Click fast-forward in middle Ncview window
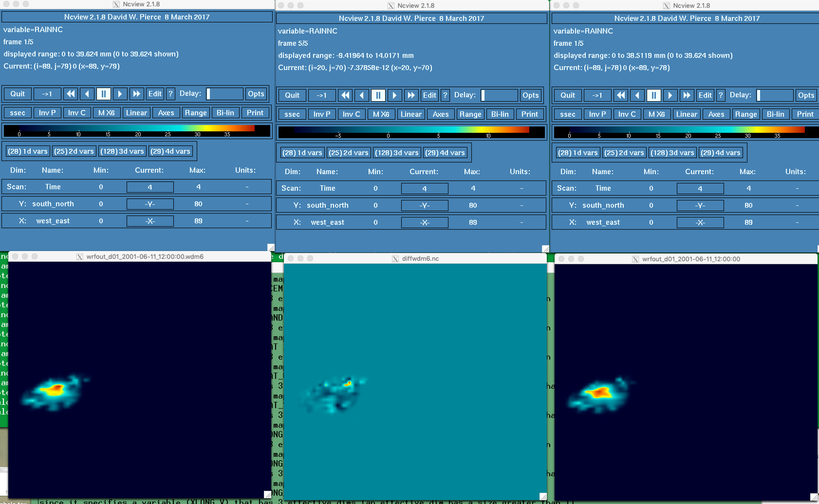Screen dimensions: 819x504 point(411,95)
